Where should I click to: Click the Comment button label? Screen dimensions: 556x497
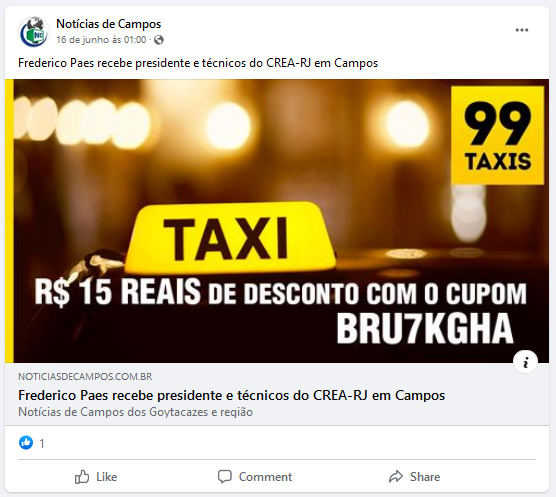(x=265, y=477)
